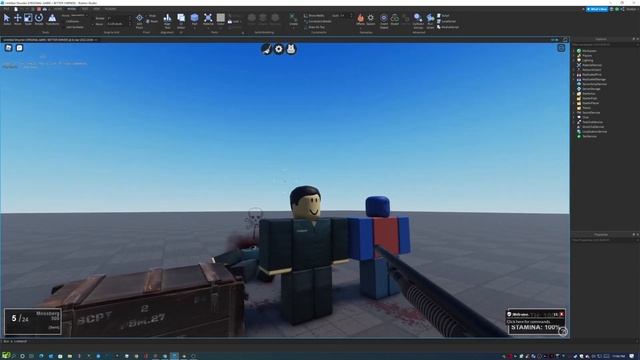Expand the Players node in Explorer
This screenshot has width=640, height=360.
[x=574, y=56]
